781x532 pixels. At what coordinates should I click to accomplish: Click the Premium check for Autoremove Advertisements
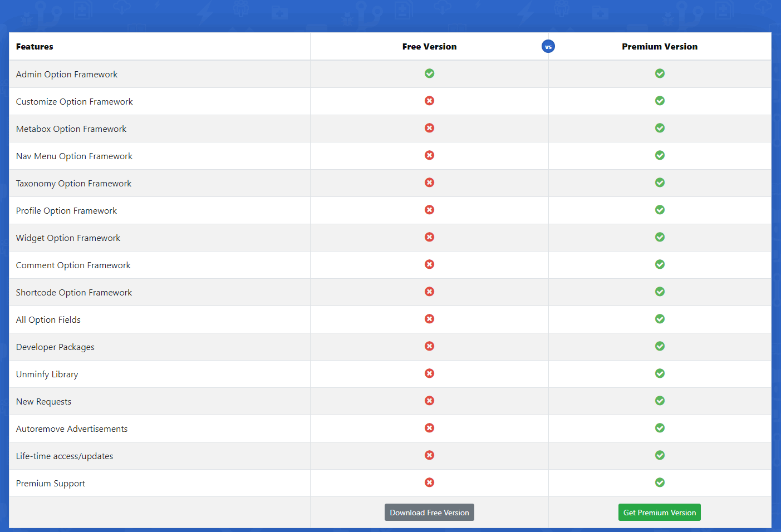660,428
